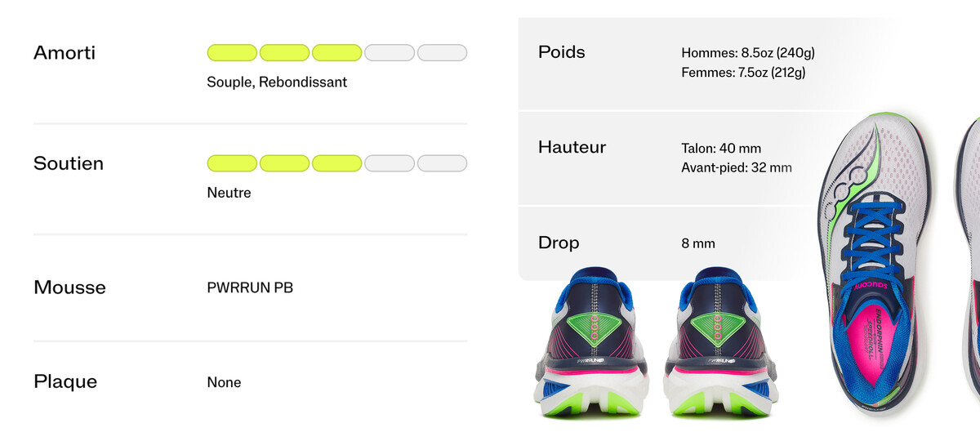Click the Avant-pied 32 mm value

pyautogui.click(x=736, y=168)
